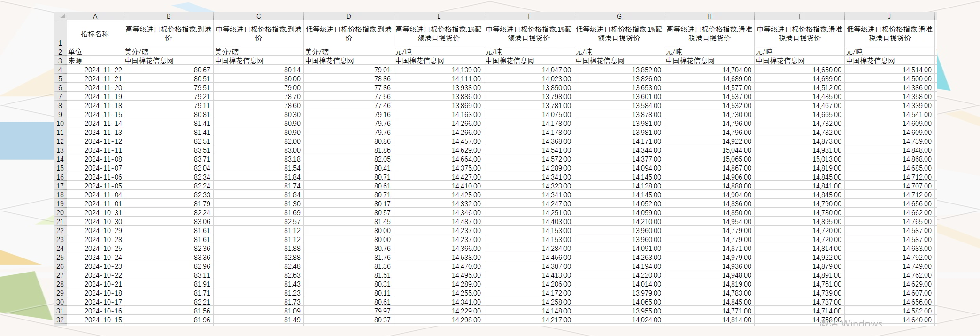Click the 单位 cell in column A

(95, 52)
